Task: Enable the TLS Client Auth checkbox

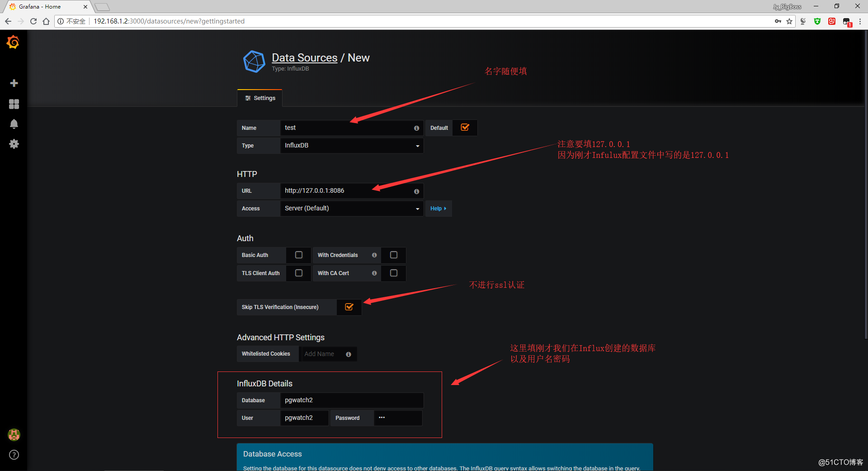Action: pyautogui.click(x=299, y=273)
